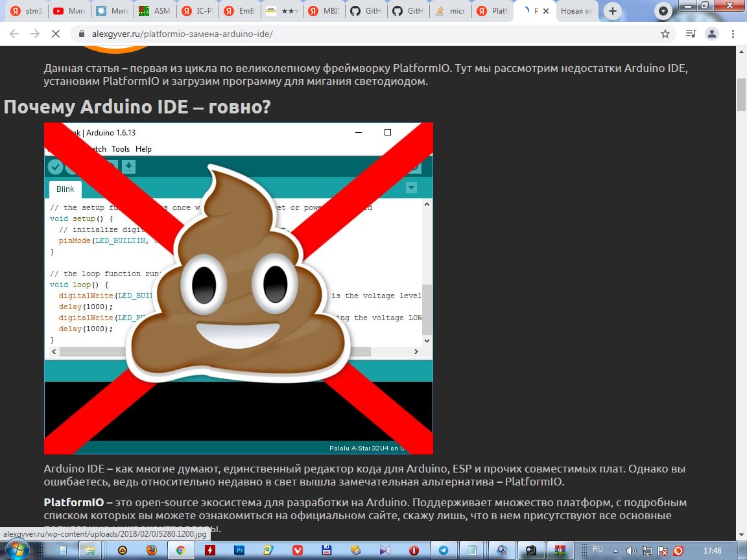Switch to the MBI5 tab
Viewport: 747px width, 560px height.
point(325,11)
